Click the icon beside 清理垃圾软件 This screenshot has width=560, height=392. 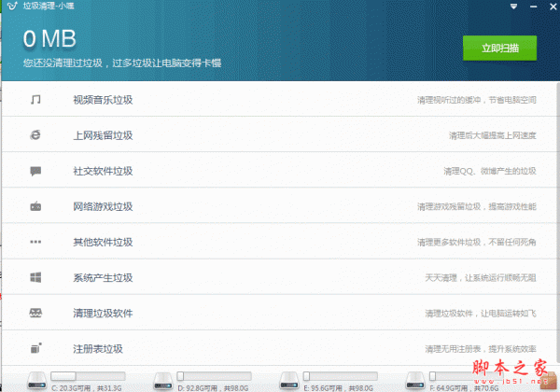35,313
